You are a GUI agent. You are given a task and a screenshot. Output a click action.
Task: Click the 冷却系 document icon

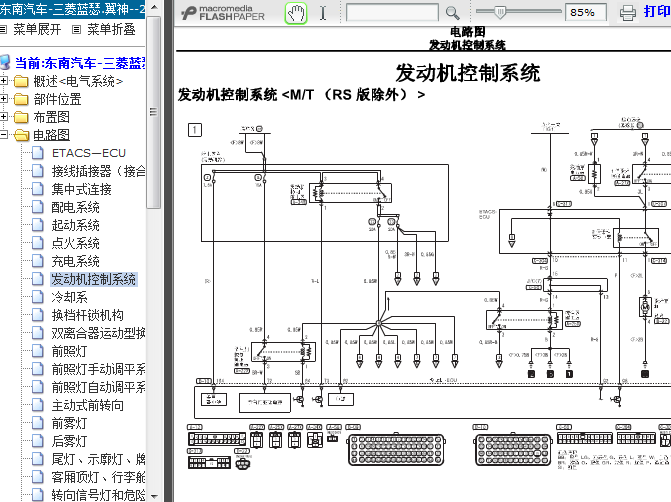38,297
